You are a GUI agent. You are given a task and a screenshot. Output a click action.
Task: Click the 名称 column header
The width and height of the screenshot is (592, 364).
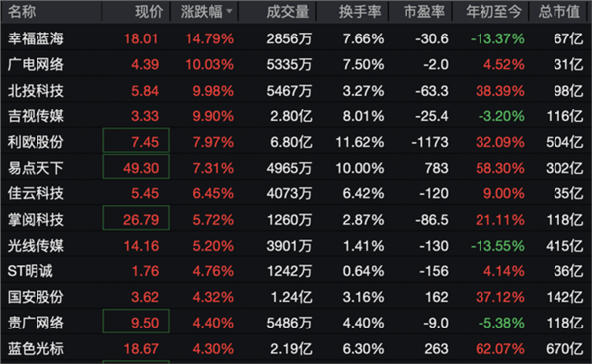(22, 12)
